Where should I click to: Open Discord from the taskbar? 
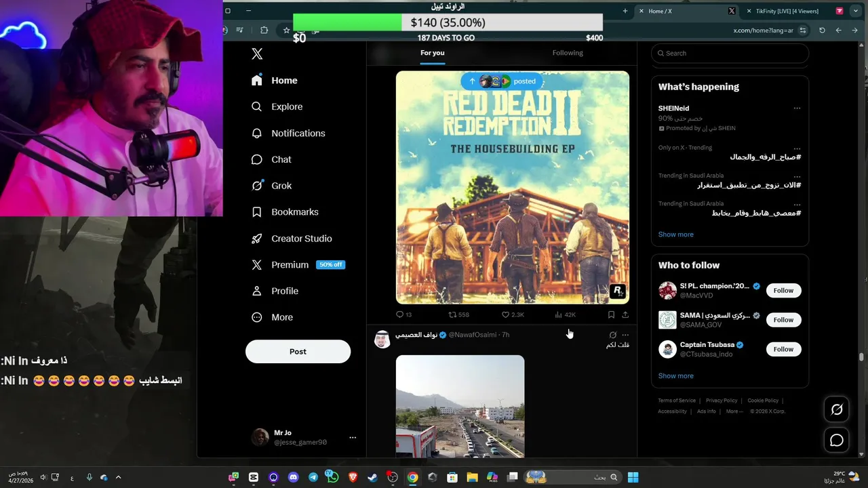click(293, 478)
